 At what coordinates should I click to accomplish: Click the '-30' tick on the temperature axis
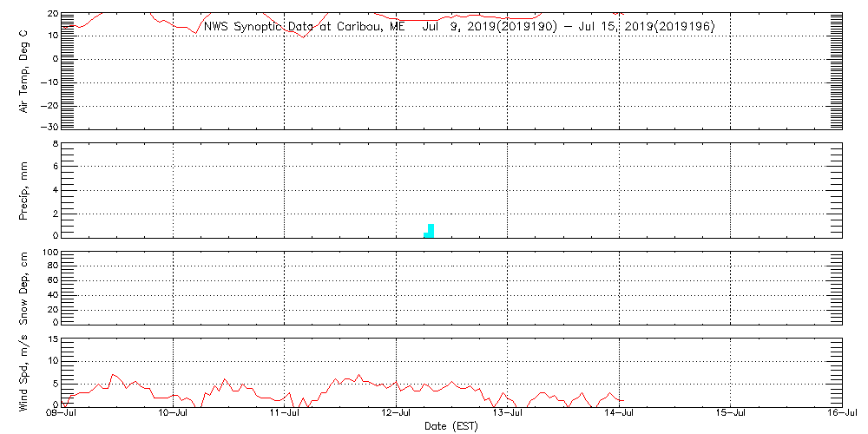coord(50,127)
